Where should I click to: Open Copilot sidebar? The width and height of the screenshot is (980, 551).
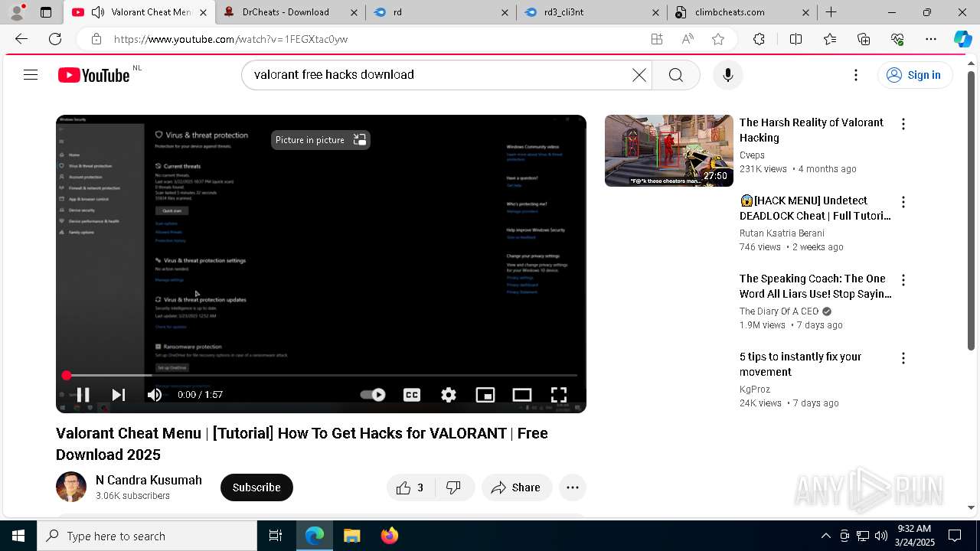(x=962, y=39)
